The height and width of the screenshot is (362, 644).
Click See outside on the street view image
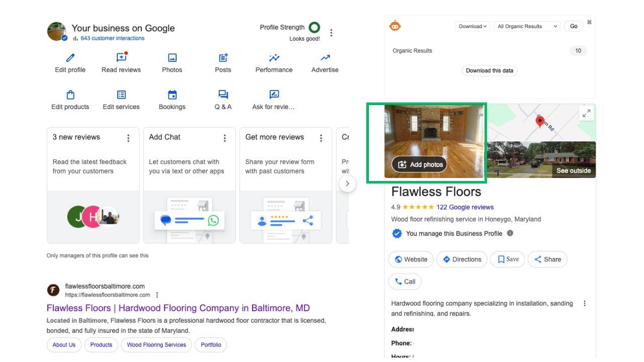point(574,170)
